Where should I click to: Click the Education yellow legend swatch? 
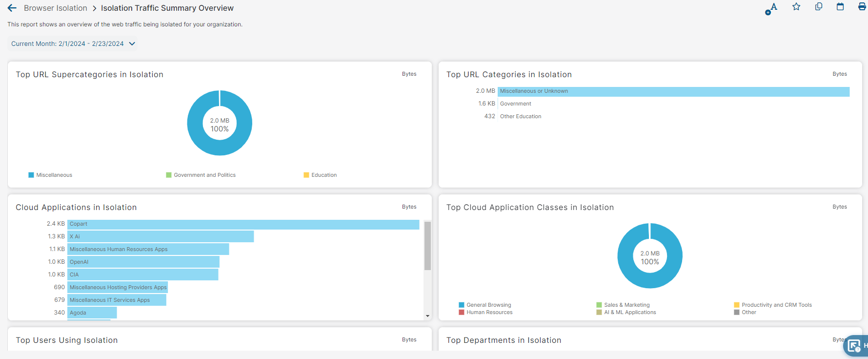(306, 175)
